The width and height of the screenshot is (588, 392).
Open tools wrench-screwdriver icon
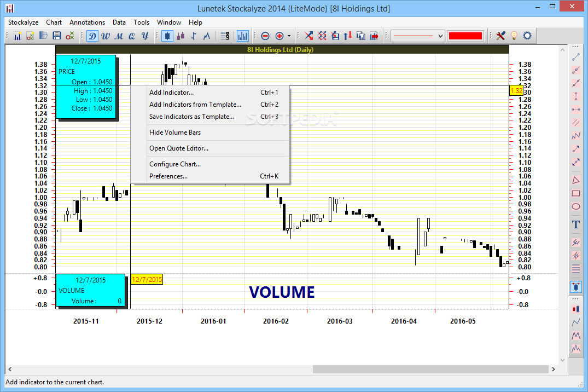(500, 36)
